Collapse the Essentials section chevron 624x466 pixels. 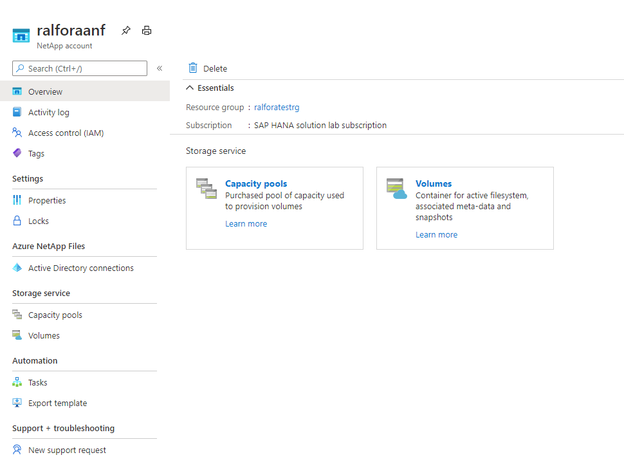(190, 88)
